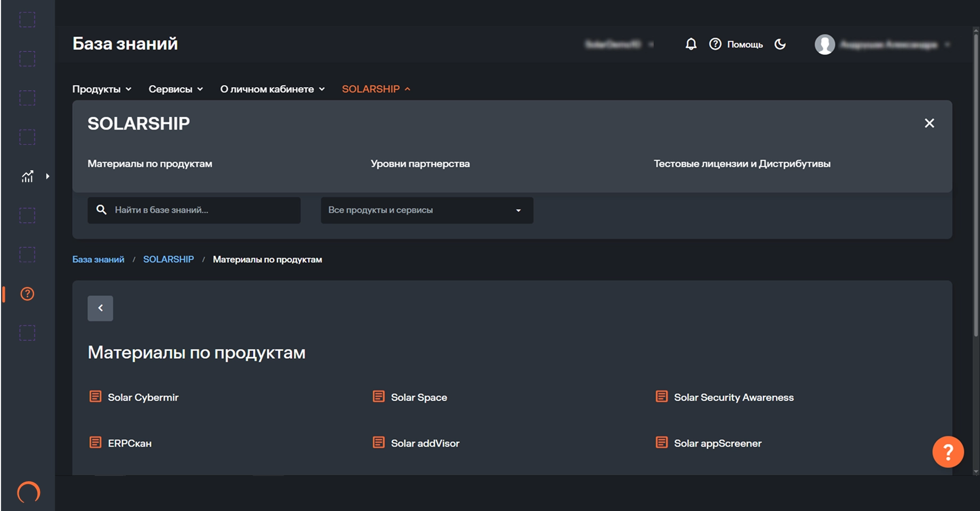Screen dimensions: 980x511
Task: Expand the Сервисы menu
Action: tap(176, 89)
